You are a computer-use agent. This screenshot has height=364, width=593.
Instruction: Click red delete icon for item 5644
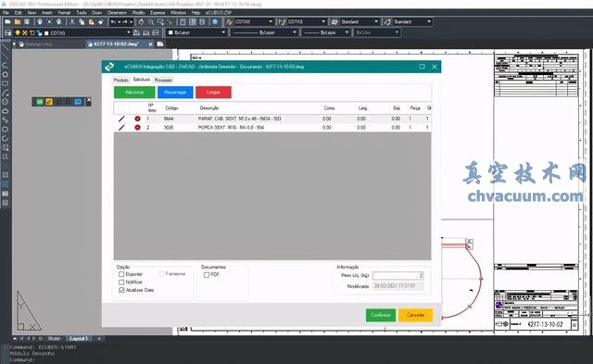[x=138, y=119]
